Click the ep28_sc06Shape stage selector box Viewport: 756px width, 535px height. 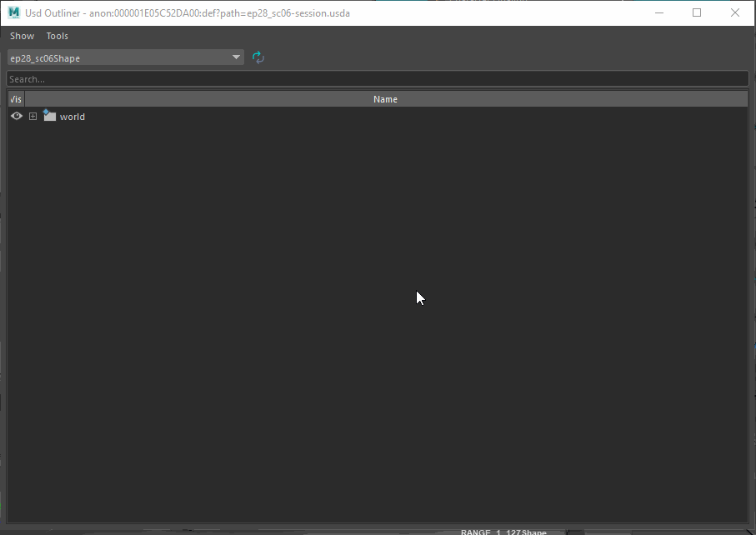coord(117,57)
